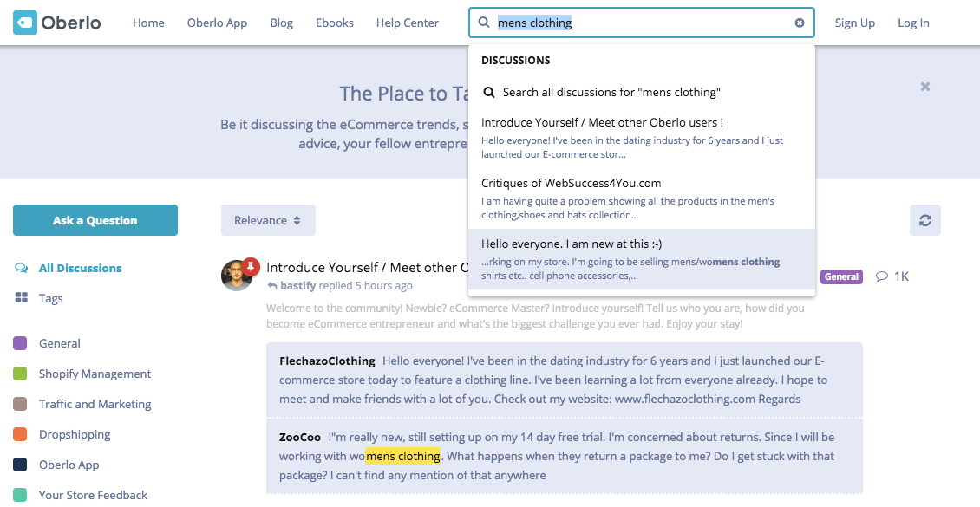This screenshot has height=507, width=980.
Task: Open the pinned discussion author avatar
Action: point(236,276)
